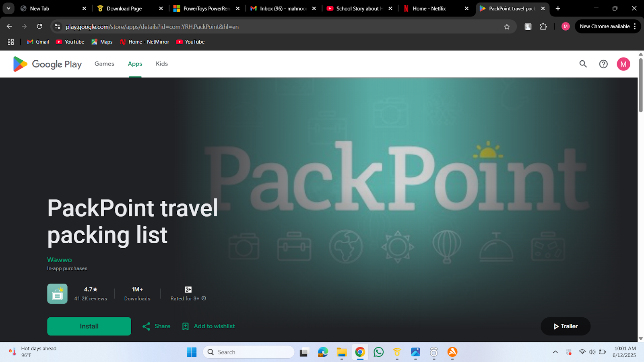This screenshot has height=362, width=644.
Task: Open the Maps bookmark
Action: (102, 42)
